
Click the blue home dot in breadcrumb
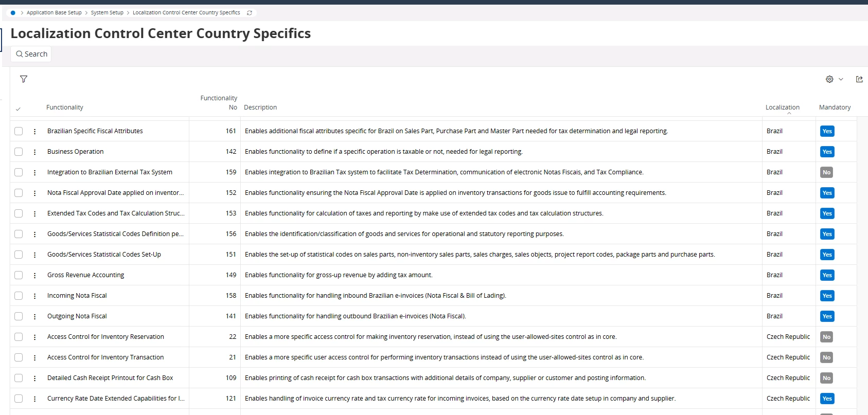click(13, 13)
